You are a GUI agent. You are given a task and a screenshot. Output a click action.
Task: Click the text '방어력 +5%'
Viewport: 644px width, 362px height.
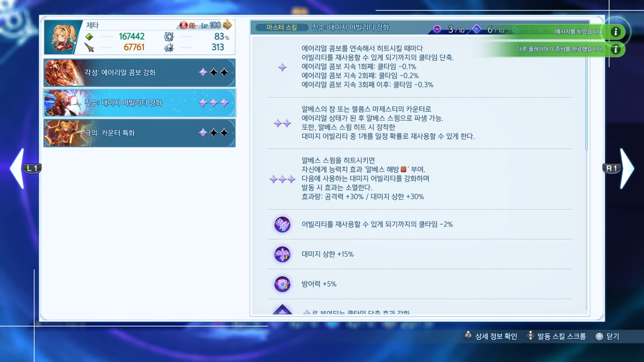(x=319, y=284)
